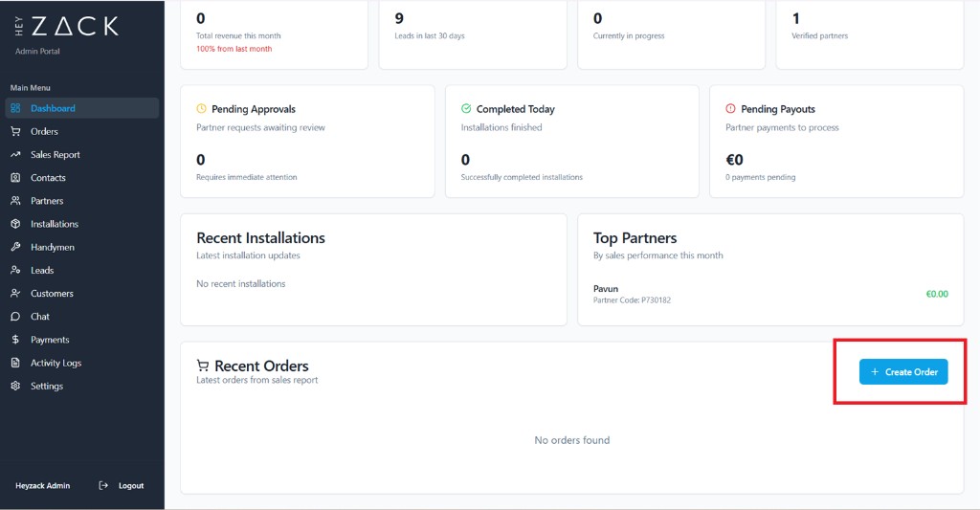Click the HeyZack logo in sidebar

pyautogui.click(x=66, y=26)
